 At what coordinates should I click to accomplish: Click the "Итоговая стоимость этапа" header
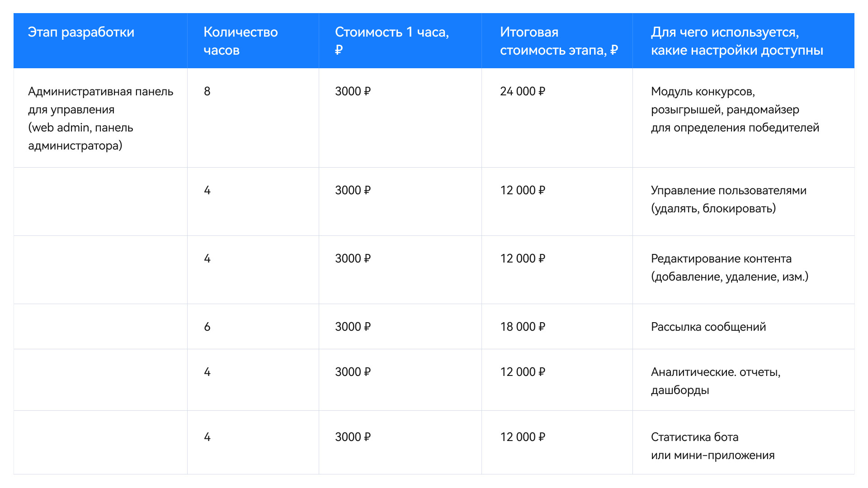click(558, 41)
